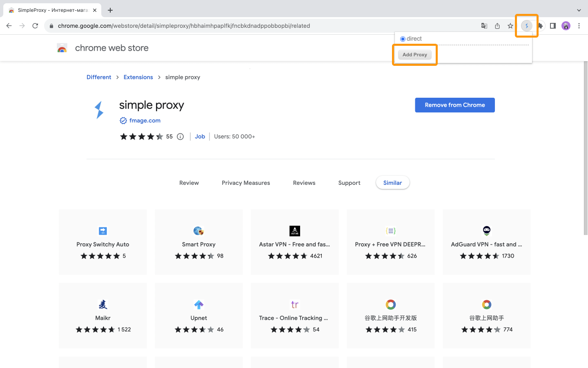Viewport: 588px width, 368px height.
Task: Switch to Privacy Measures tab
Action: [246, 183]
